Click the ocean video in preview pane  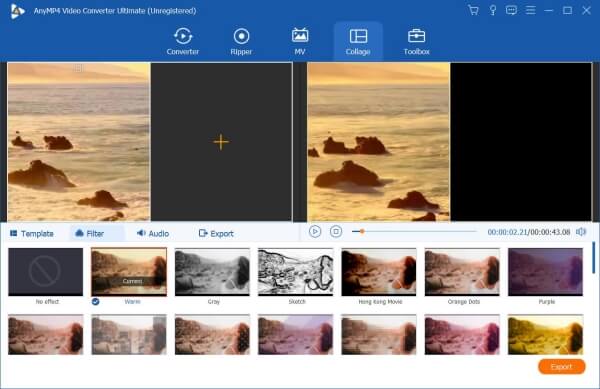(x=378, y=142)
